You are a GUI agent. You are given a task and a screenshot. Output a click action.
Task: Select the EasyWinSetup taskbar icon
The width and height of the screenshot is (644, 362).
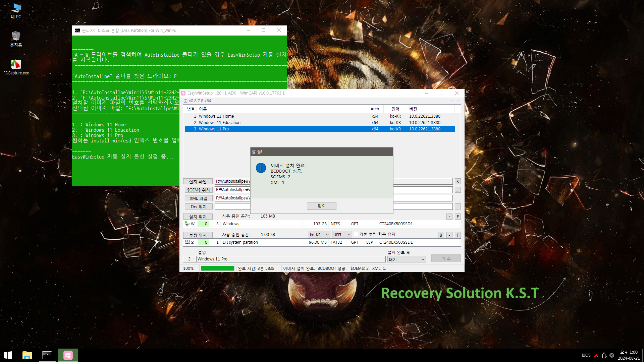tap(68, 355)
